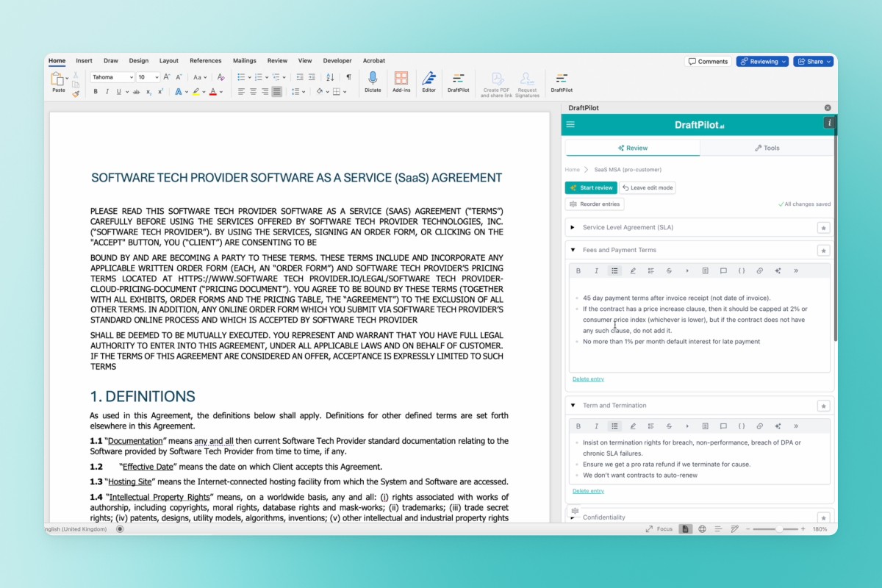Click AI sparkle icon in Term editor toolbar
Viewport: 882px width, 588px height.
778,426
